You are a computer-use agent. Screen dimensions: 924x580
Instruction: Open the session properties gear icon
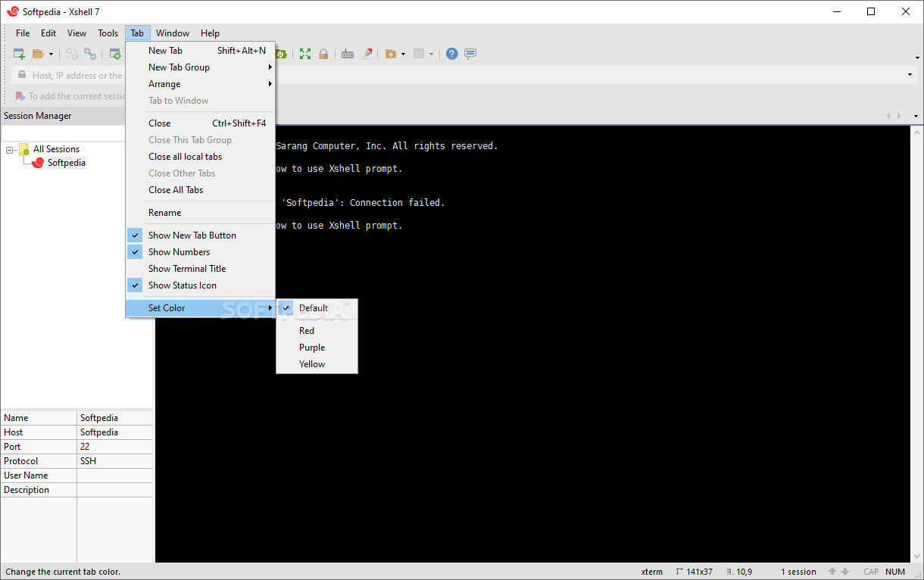pyautogui.click(x=115, y=54)
